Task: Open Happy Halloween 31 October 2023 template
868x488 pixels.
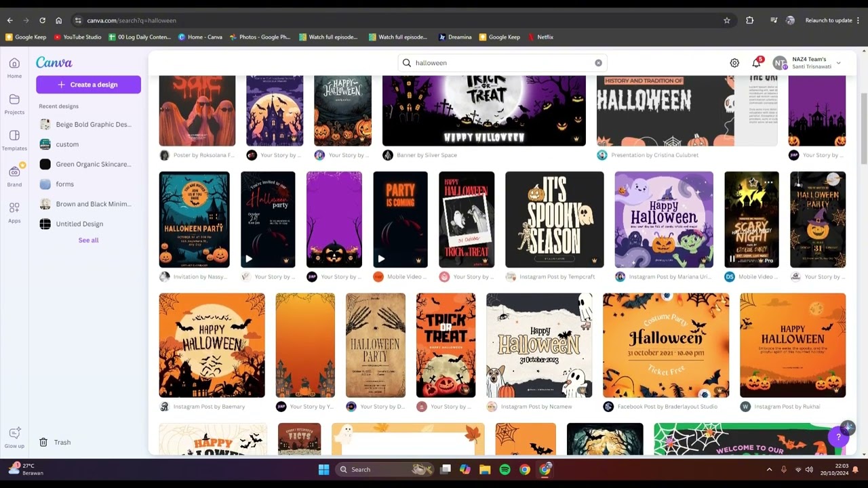Action: (x=539, y=346)
